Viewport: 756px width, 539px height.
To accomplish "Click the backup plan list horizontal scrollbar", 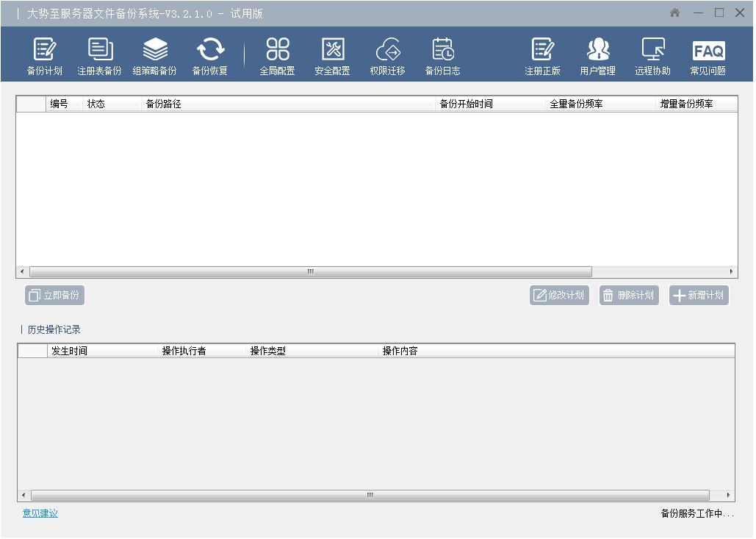I will pos(310,271).
